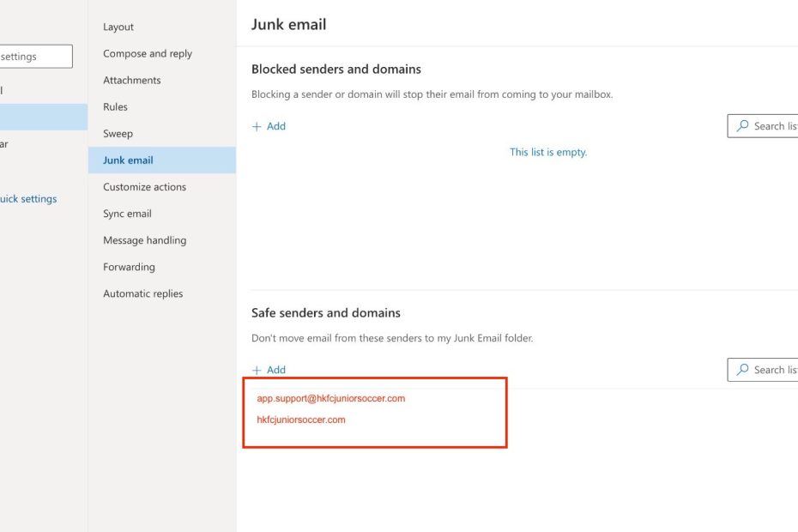Navigate to Sync email settings
798x532 pixels.
coord(127,213)
